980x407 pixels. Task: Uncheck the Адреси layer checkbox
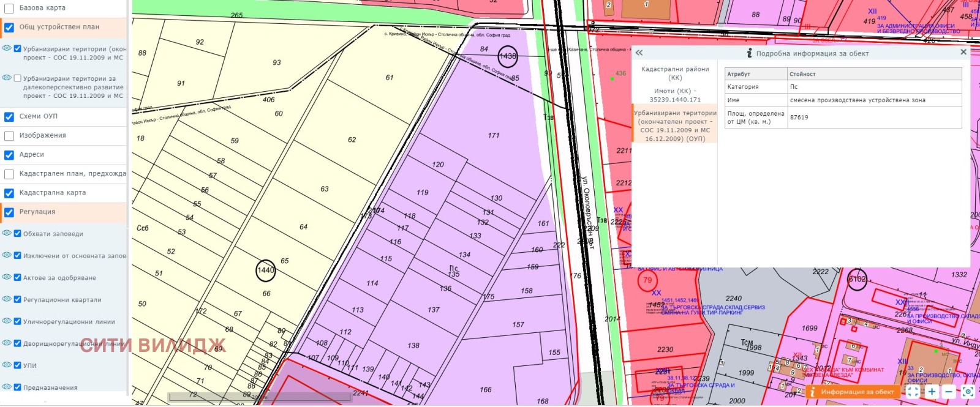point(9,155)
